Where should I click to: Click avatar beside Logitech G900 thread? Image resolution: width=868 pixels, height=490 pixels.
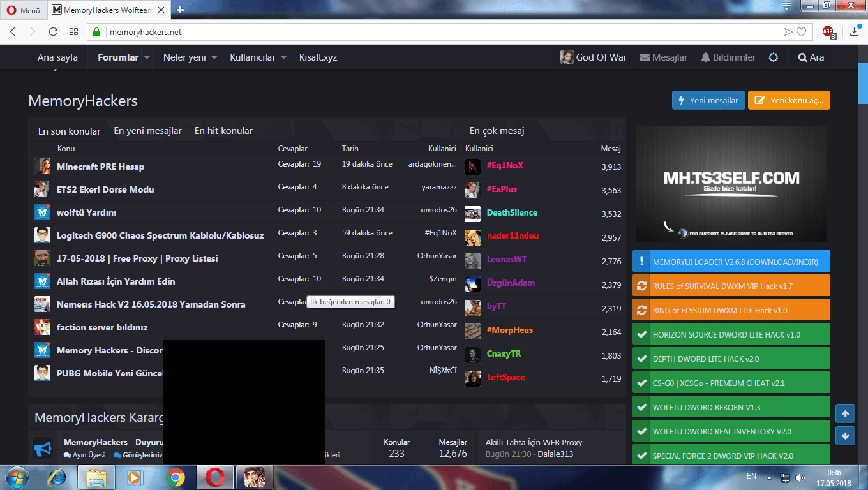[x=42, y=235]
